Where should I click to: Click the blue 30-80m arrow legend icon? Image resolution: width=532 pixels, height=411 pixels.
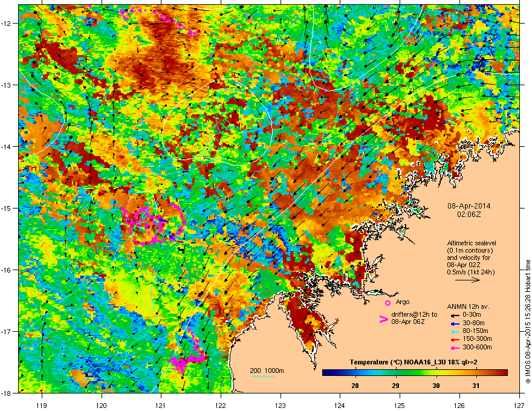click(x=455, y=323)
